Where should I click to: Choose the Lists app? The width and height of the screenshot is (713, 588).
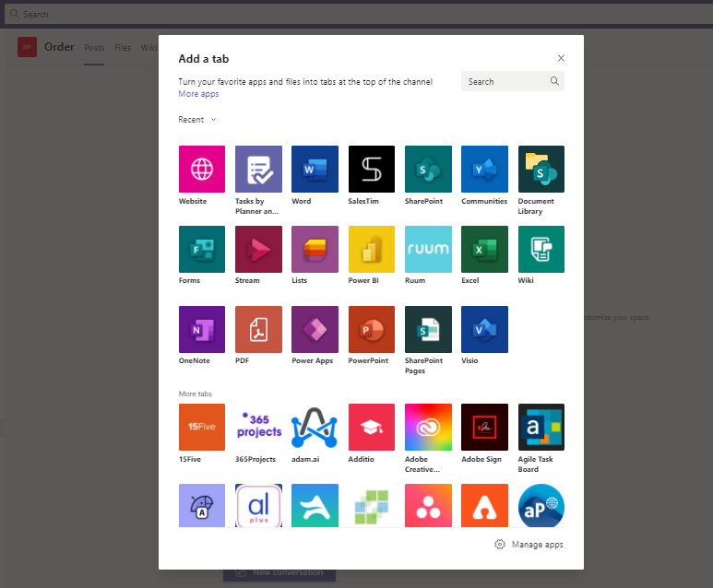point(315,249)
